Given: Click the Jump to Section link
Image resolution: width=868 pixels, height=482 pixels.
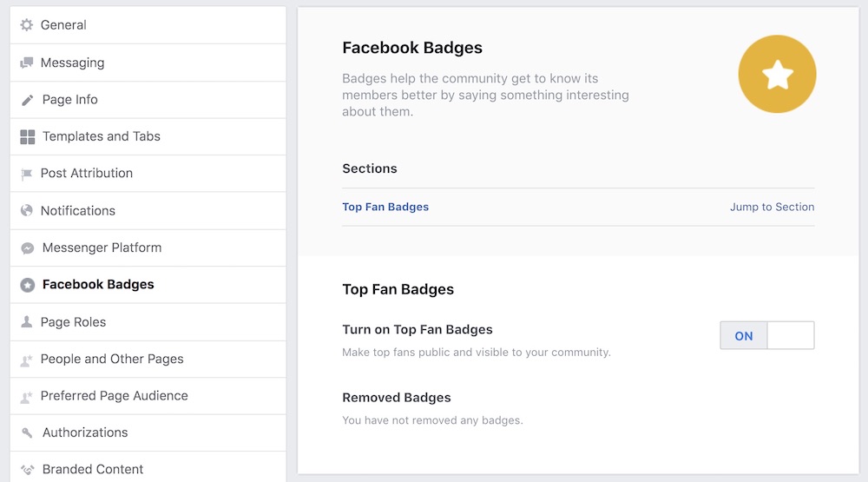Looking at the screenshot, I should [x=772, y=207].
